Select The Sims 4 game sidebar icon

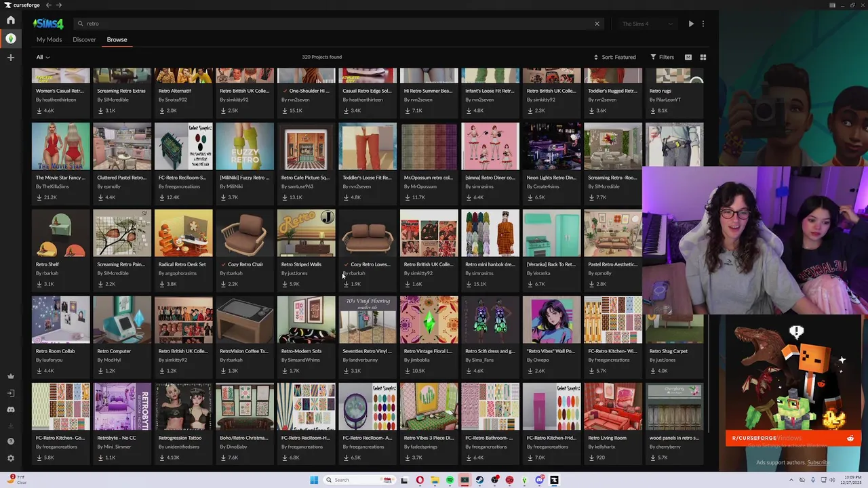click(11, 39)
